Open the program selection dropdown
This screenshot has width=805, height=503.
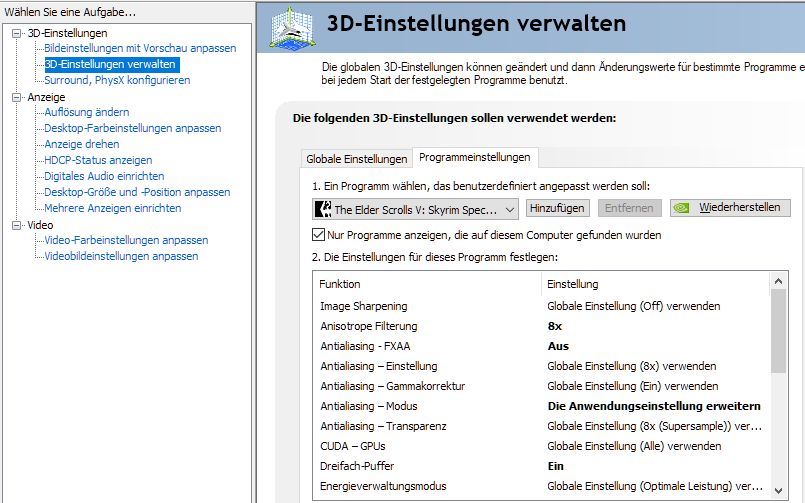(510, 209)
